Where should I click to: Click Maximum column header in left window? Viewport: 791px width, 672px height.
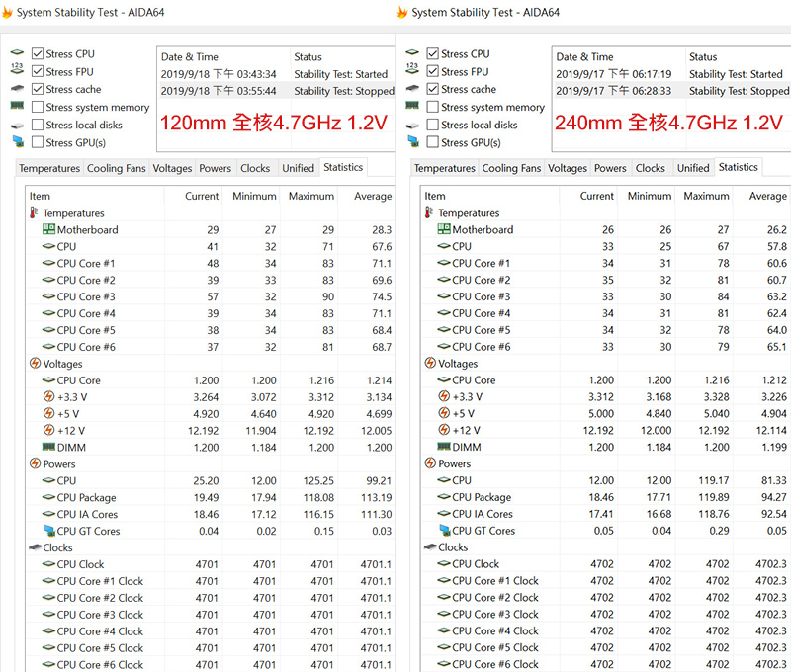click(308, 196)
